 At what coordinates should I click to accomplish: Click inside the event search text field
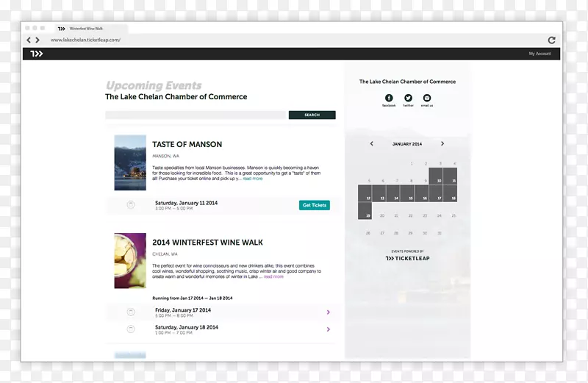(195, 115)
